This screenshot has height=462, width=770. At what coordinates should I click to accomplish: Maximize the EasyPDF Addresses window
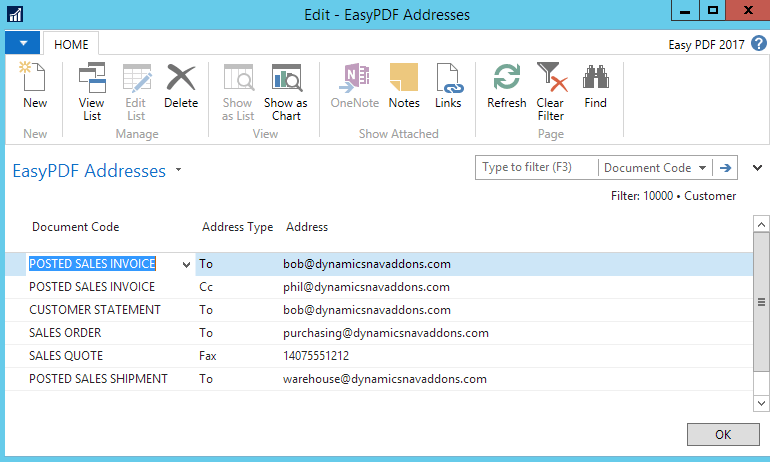[x=713, y=10]
